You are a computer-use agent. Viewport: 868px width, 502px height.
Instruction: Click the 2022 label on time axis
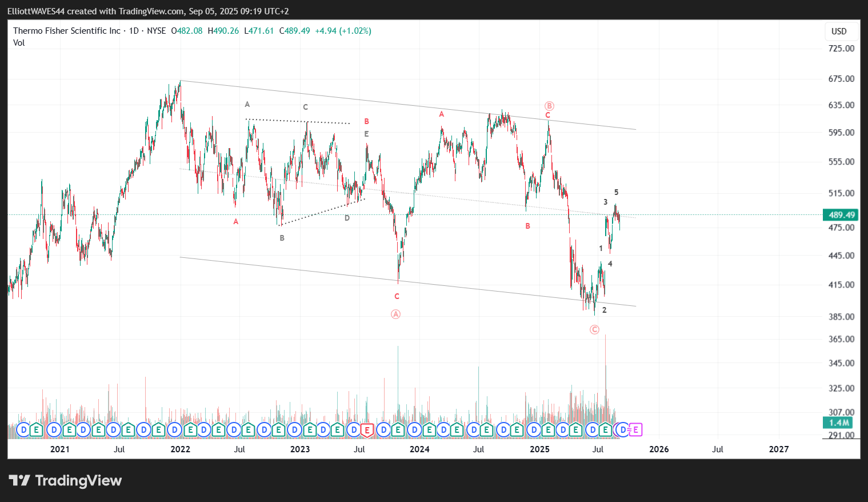[x=180, y=449]
